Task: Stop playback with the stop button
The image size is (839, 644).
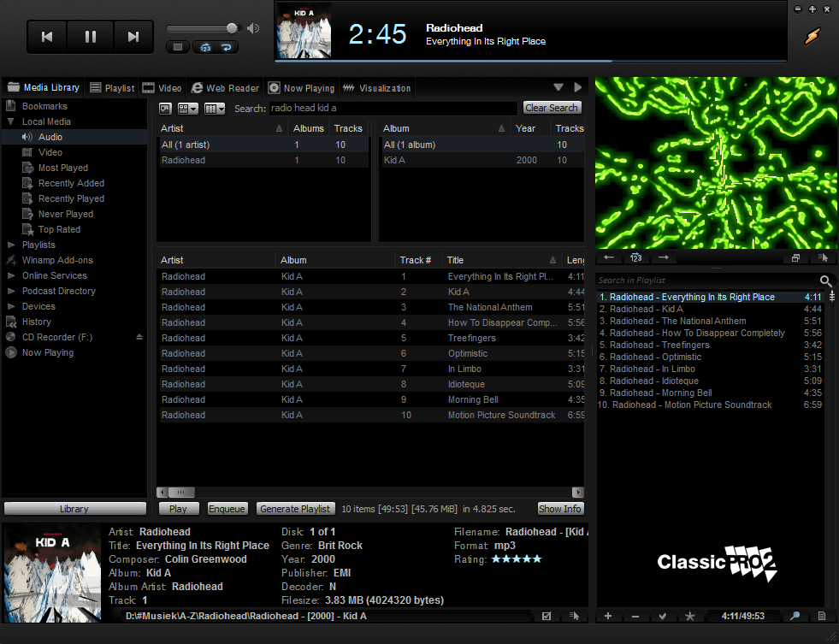Action: point(178,47)
